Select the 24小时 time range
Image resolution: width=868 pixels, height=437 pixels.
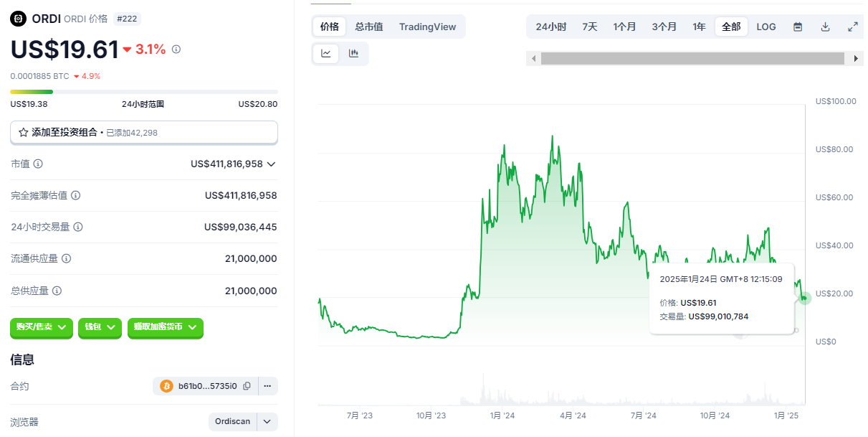(551, 27)
